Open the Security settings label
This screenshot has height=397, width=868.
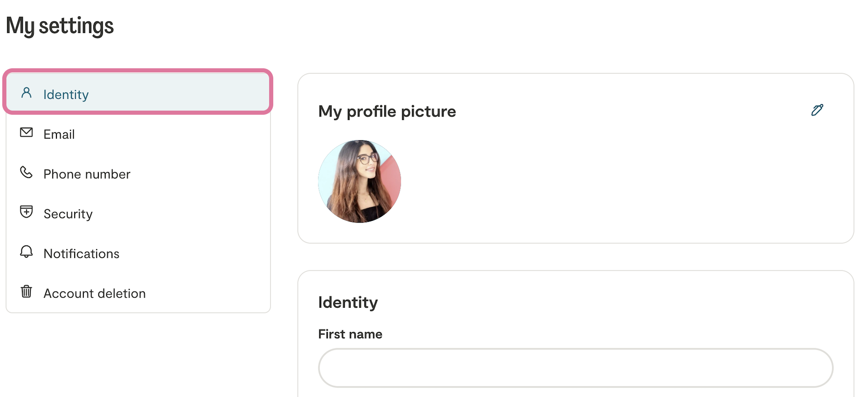click(x=68, y=214)
